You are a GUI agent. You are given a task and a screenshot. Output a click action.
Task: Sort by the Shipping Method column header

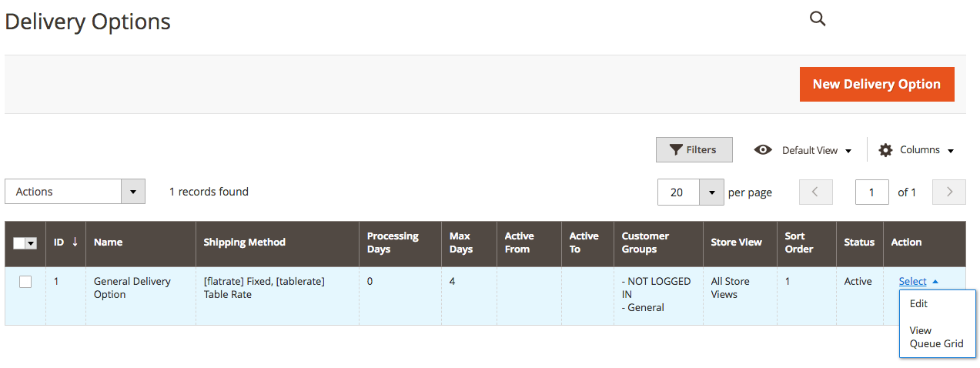[244, 242]
